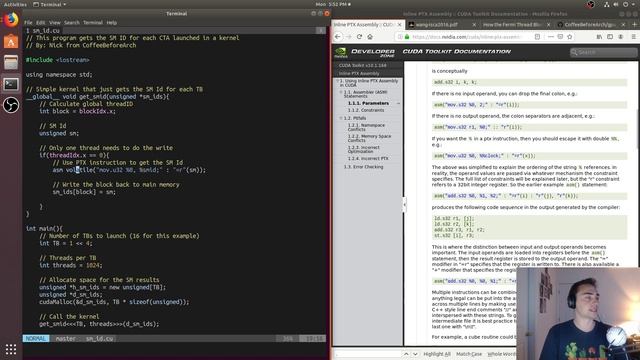Open the site padlock security info
This screenshot has height=360, width=640.
[407, 37]
